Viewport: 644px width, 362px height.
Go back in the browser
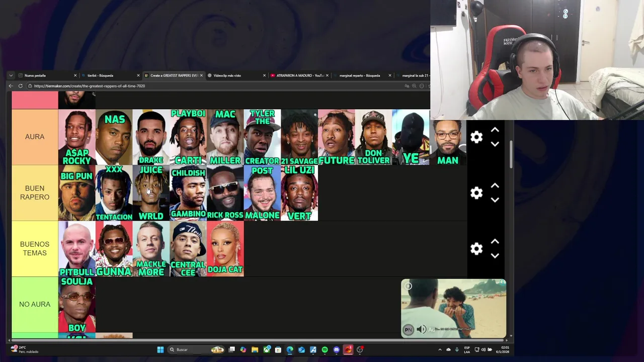coord(11,86)
